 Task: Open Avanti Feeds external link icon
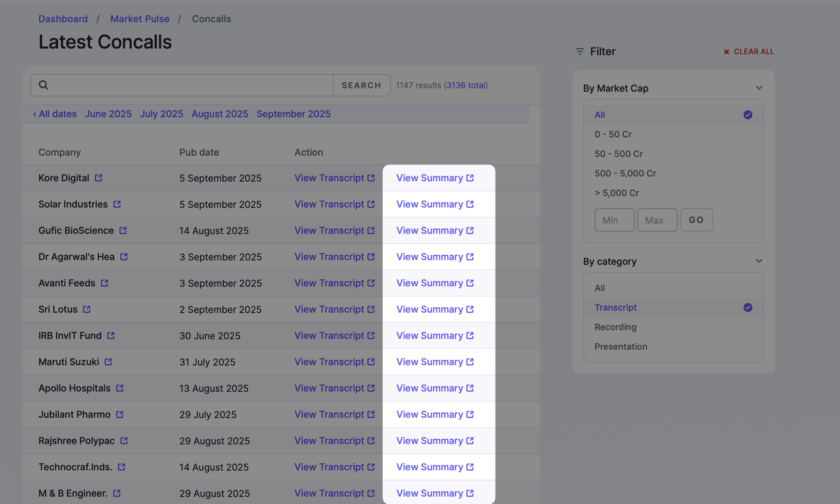pyautogui.click(x=104, y=283)
